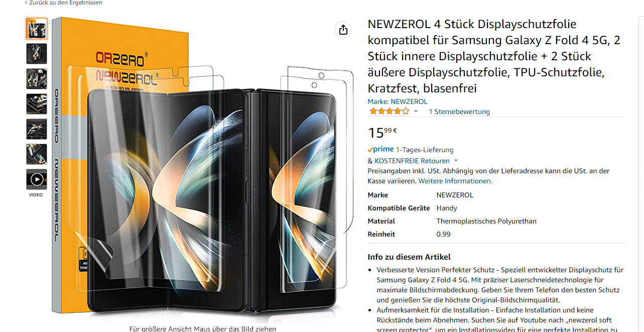Click the back arrow beside Zurück
This screenshot has width=644, height=332.
pyautogui.click(x=26, y=3)
